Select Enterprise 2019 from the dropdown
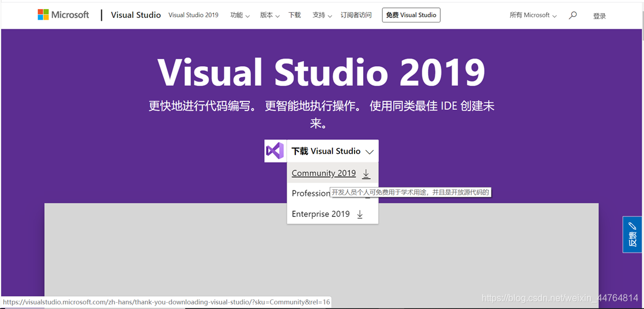The height and width of the screenshot is (309, 644). click(333, 213)
